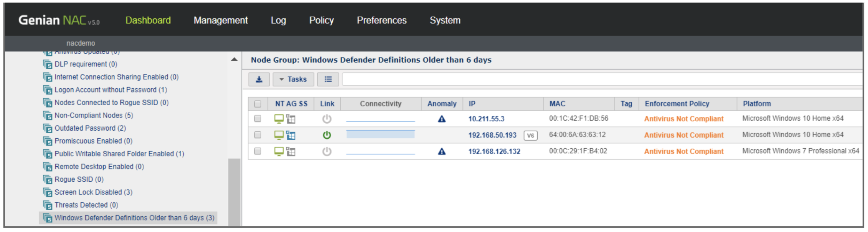Click the connectivity bar for 192.168.50.193
The height and width of the screenshot is (232, 868).
[380, 134]
